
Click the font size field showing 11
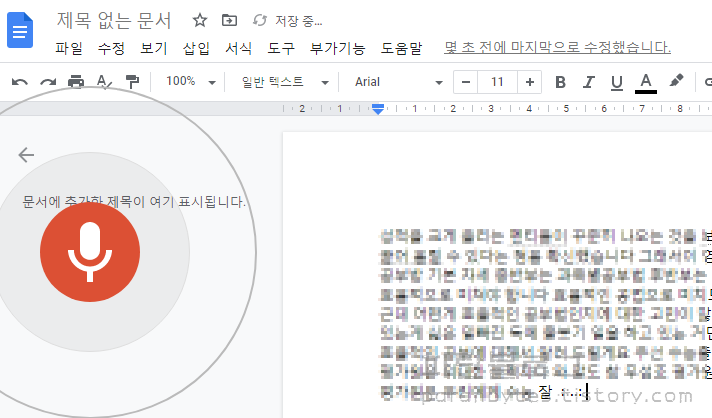click(x=497, y=82)
